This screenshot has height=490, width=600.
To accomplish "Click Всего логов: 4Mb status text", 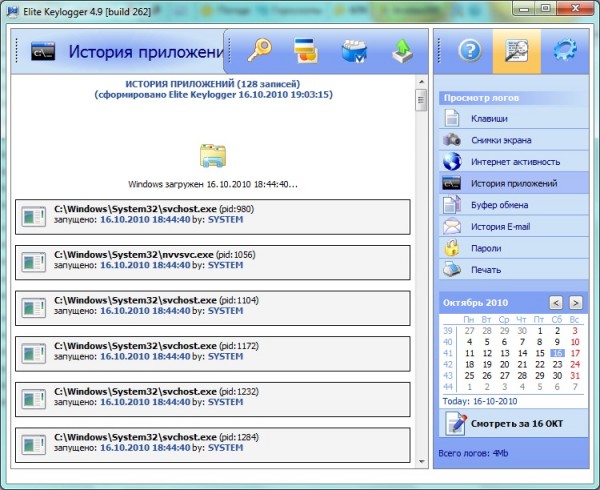I will [473, 453].
